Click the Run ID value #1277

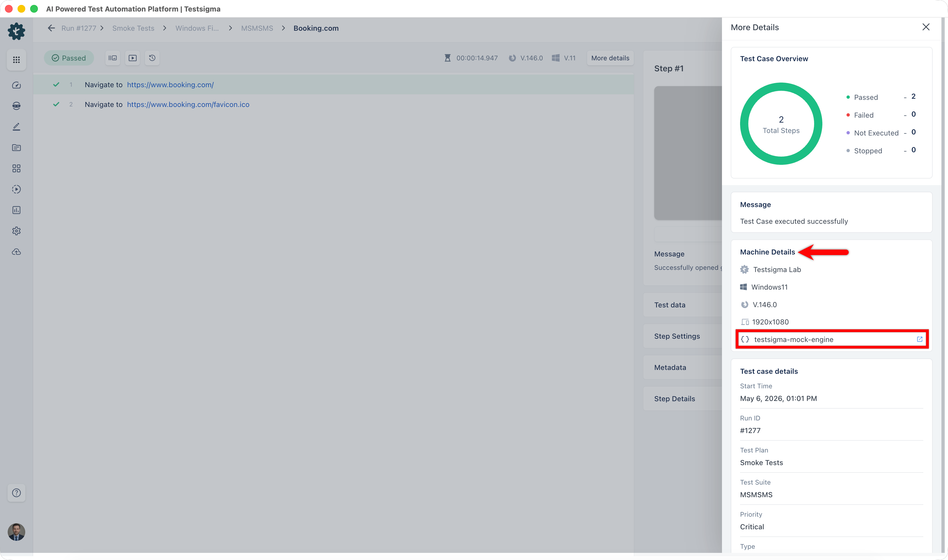(x=750, y=431)
